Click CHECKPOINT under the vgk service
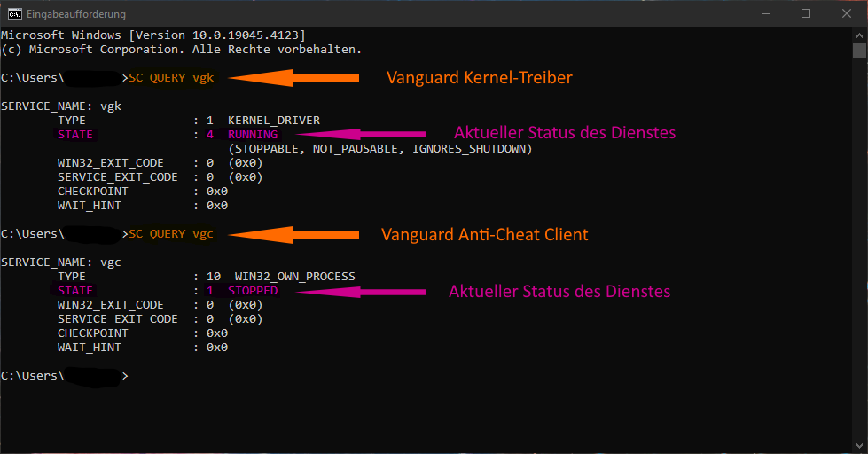 pos(92,192)
